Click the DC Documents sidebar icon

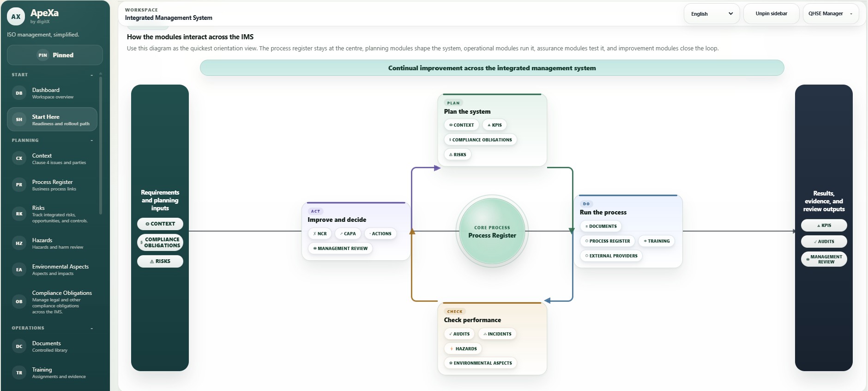point(19,346)
